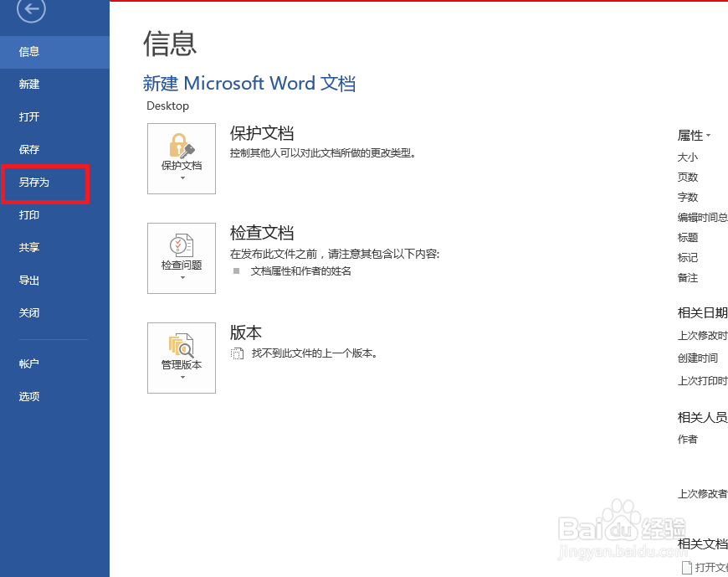The image size is (728, 577).
Task: Click the 版本 heading
Action: (x=246, y=332)
